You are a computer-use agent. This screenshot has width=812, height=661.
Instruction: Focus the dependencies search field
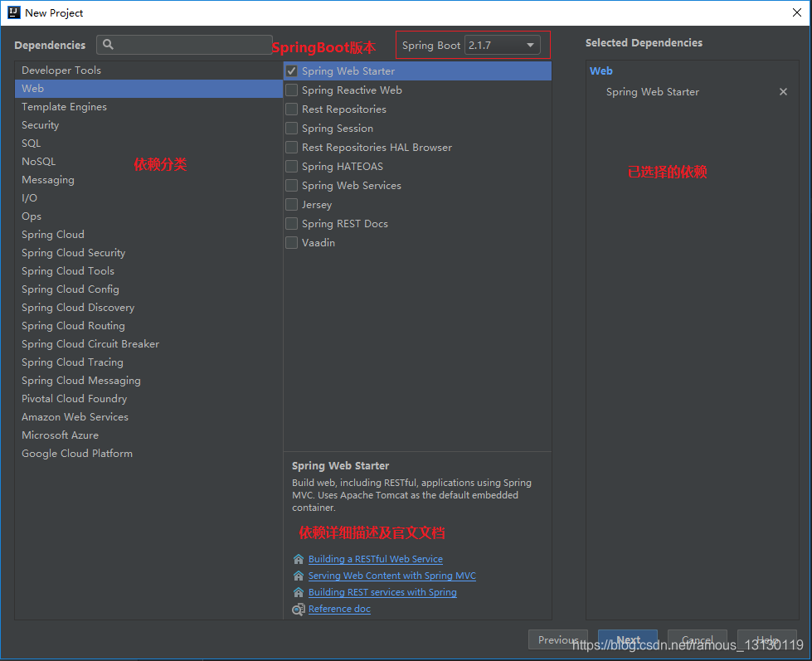click(184, 45)
